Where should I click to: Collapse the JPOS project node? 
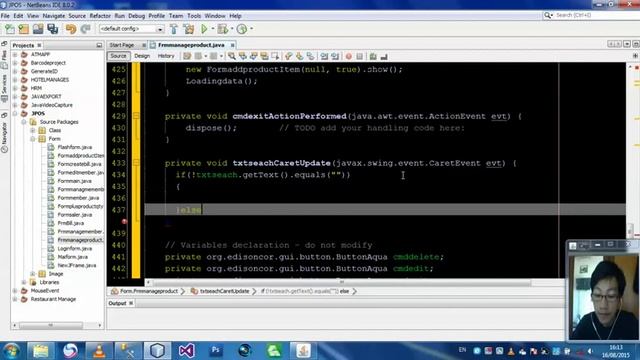15,113
